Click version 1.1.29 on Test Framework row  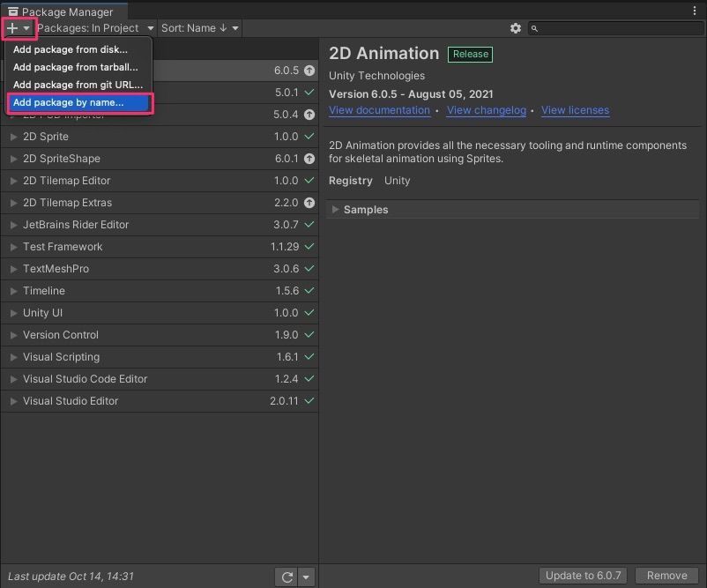click(285, 247)
